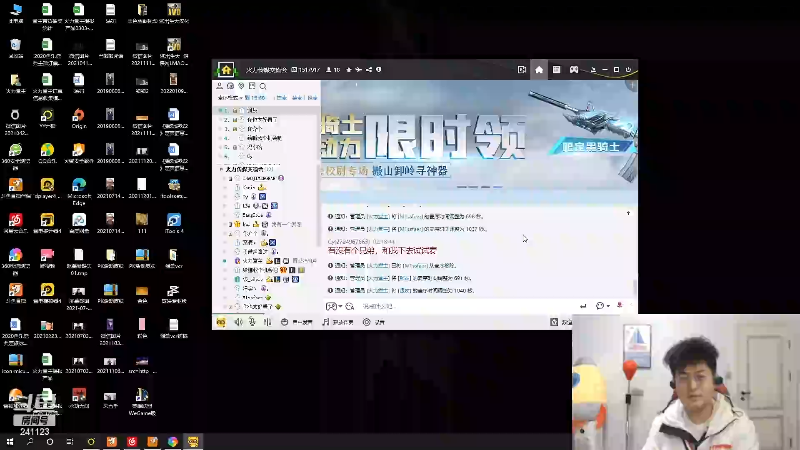800x450 pixels.
Task: Open the video live icon in the header
Action: [x=521, y=69]
